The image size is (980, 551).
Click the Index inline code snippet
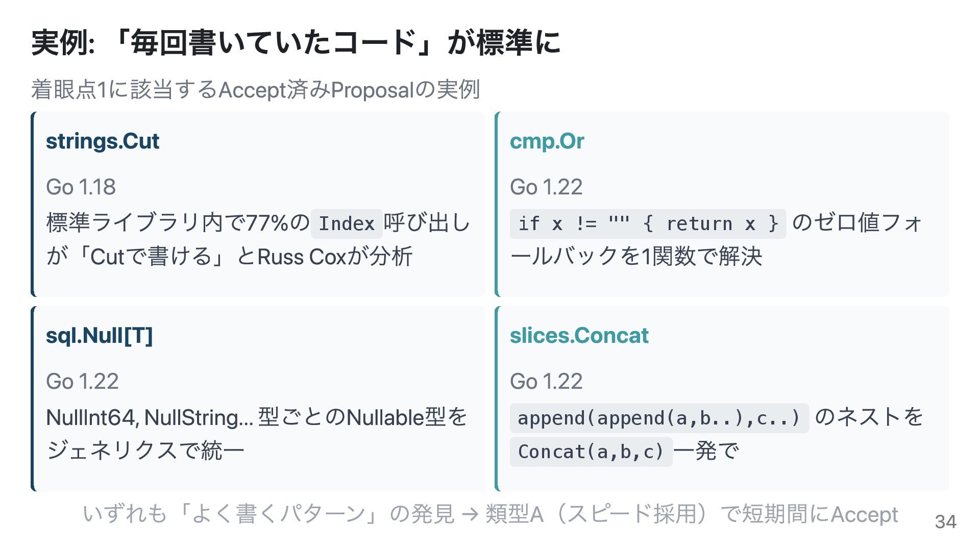347,224
